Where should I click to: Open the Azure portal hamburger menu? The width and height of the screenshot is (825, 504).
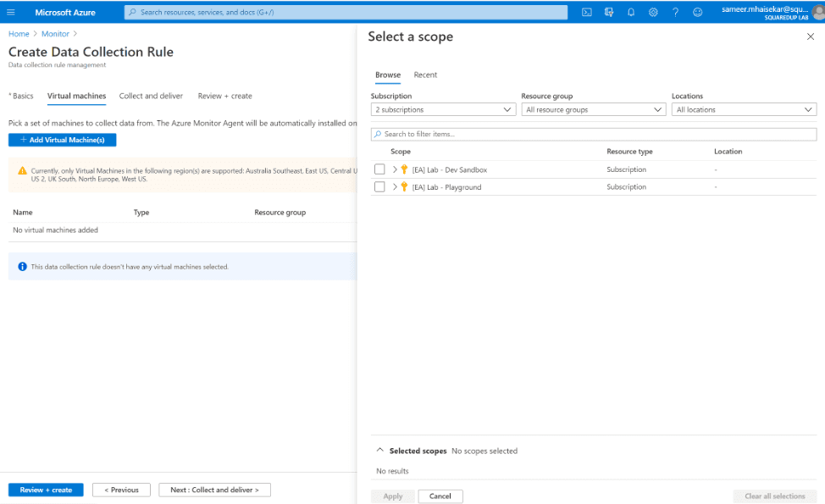(11, 12)
